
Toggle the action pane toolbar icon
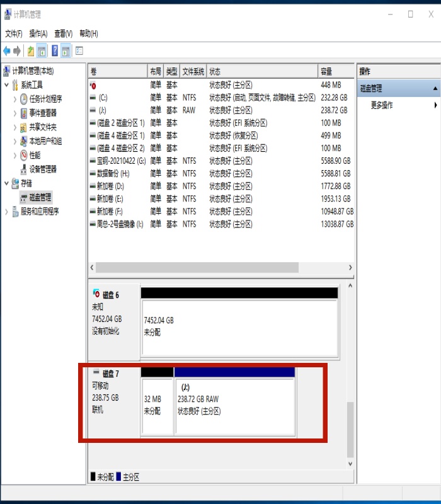click(x=66, y=51)
